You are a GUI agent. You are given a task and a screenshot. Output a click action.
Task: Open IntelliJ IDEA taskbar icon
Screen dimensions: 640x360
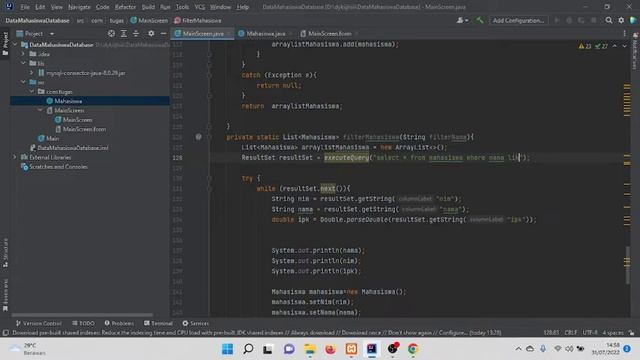[x=371, y=349]
